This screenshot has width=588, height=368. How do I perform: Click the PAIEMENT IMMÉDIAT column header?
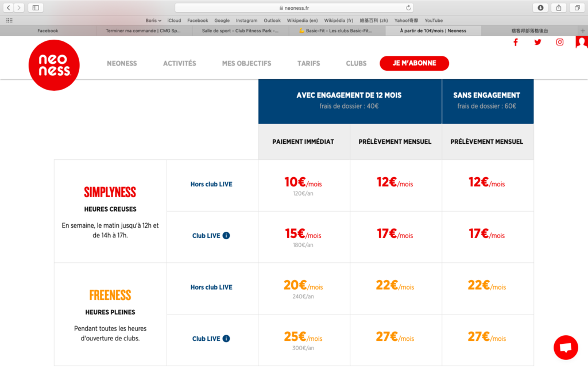coord(303,141)
